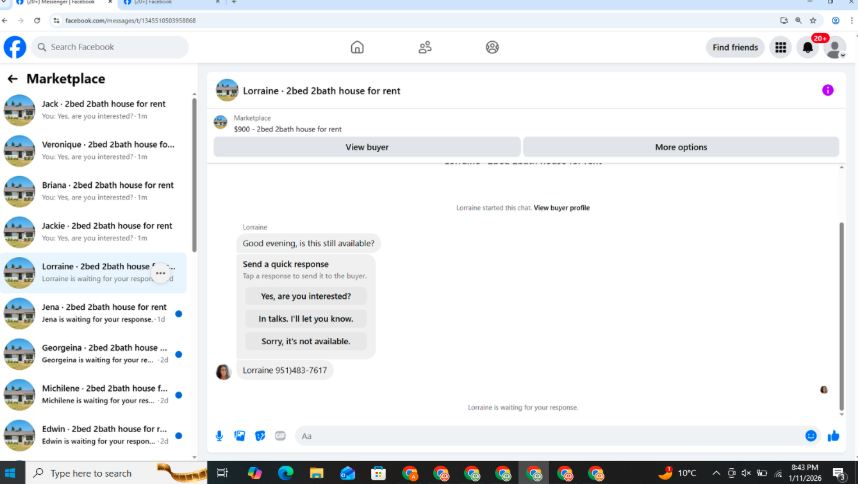Click the Aa message input field
Image resolution: width=858 pixels, height=484 pixels.
click(x=549, y=436)
